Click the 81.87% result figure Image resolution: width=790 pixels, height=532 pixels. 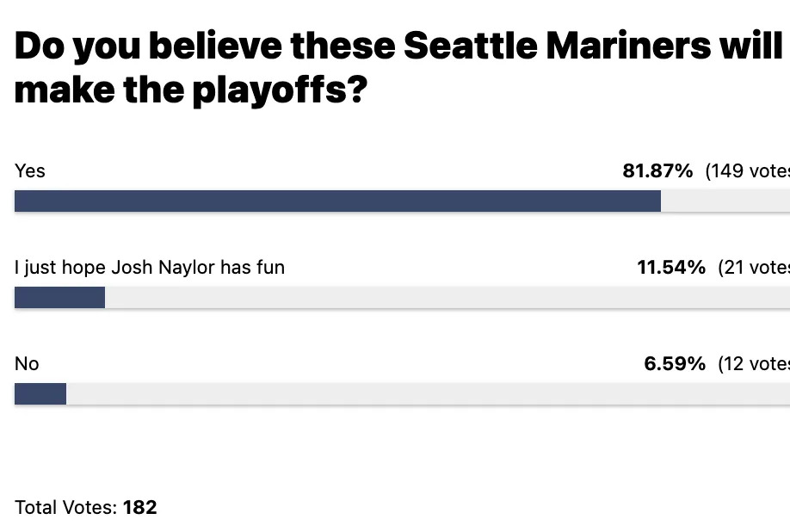click(x=657, y=170)
